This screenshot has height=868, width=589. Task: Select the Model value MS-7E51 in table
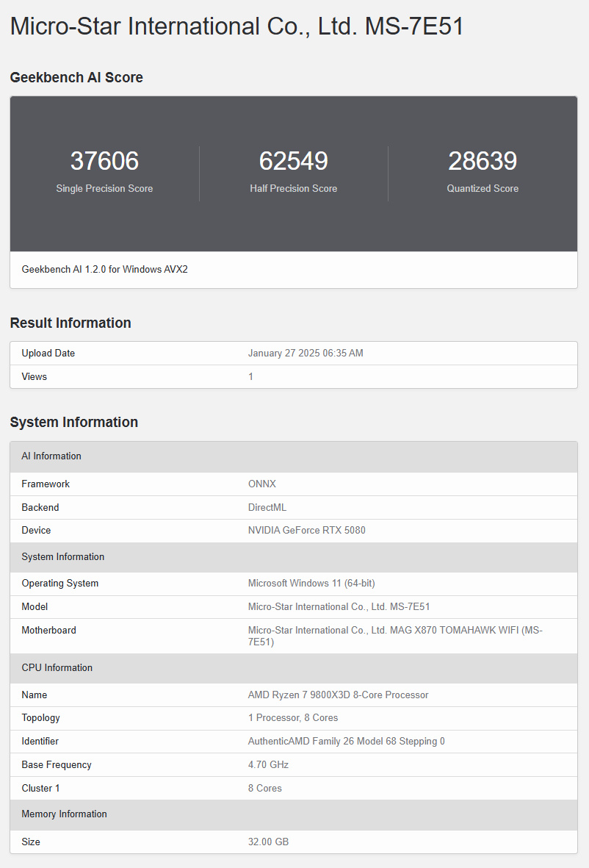point(339,606)
